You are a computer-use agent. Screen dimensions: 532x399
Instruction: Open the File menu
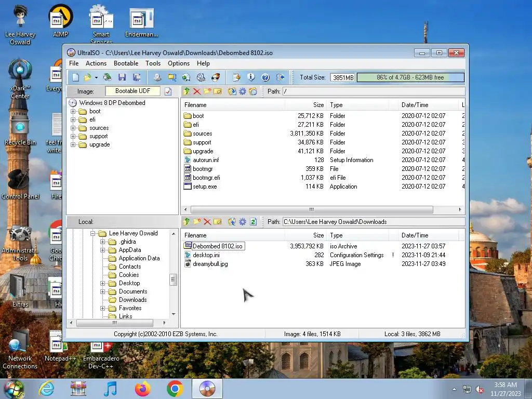tap(74, 63)
